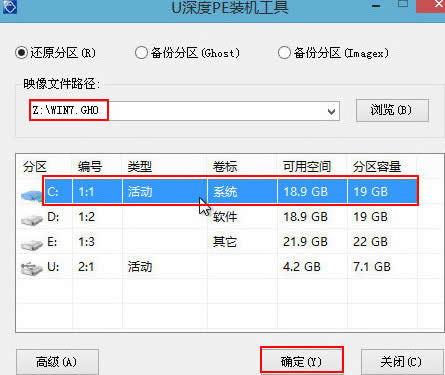
Task: Click the E: drive disk icon
Action: click(x=32, y=245)
